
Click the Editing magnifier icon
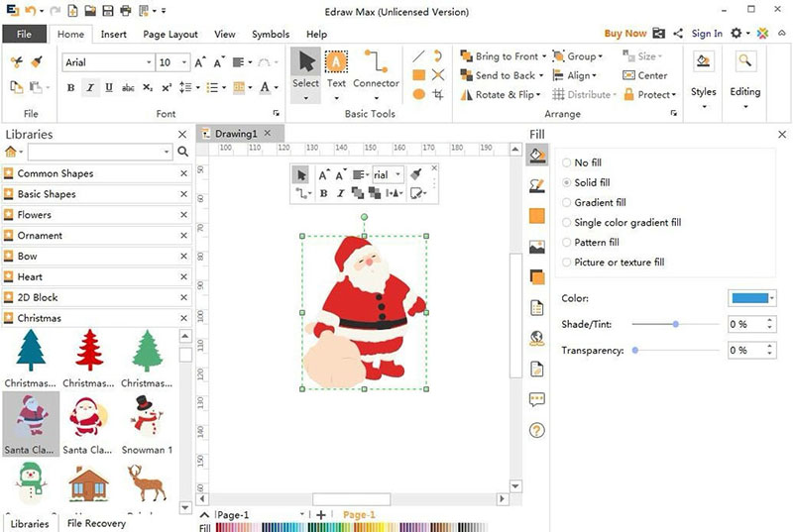(745, 71)
